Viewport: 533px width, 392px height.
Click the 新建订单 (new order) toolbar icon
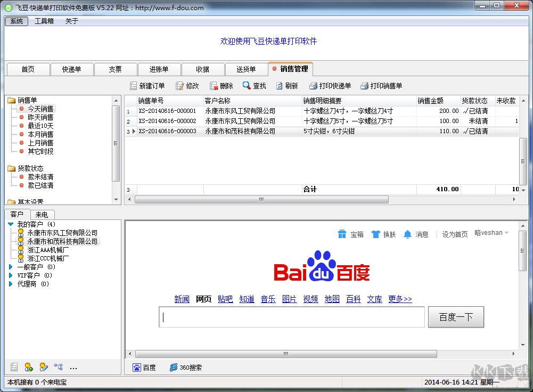point(133,86)
